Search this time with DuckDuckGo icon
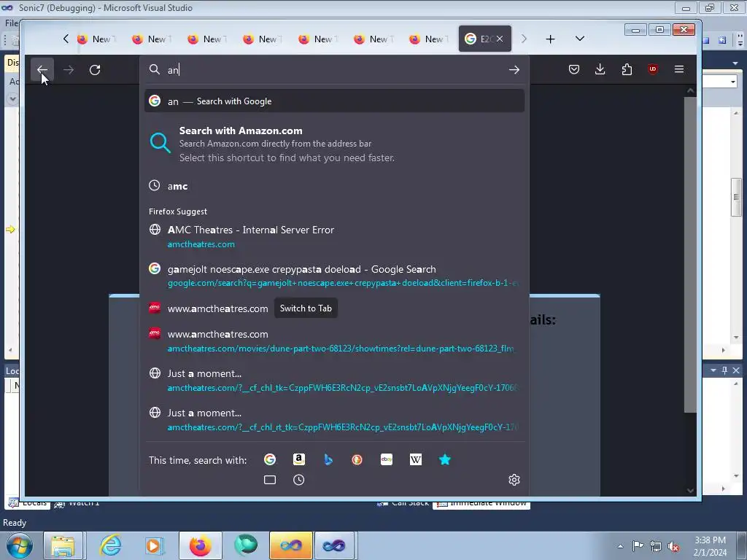Image resolution: width=747 pixels, height=560 pixels. coord(357,459)
